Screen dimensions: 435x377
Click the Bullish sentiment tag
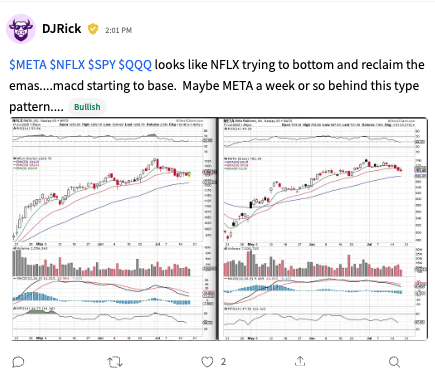pos(87,107)
